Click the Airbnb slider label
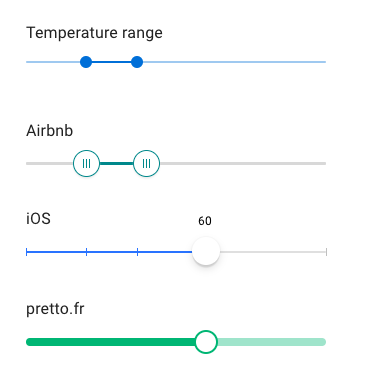366x375 pixels. coord(50,131)
